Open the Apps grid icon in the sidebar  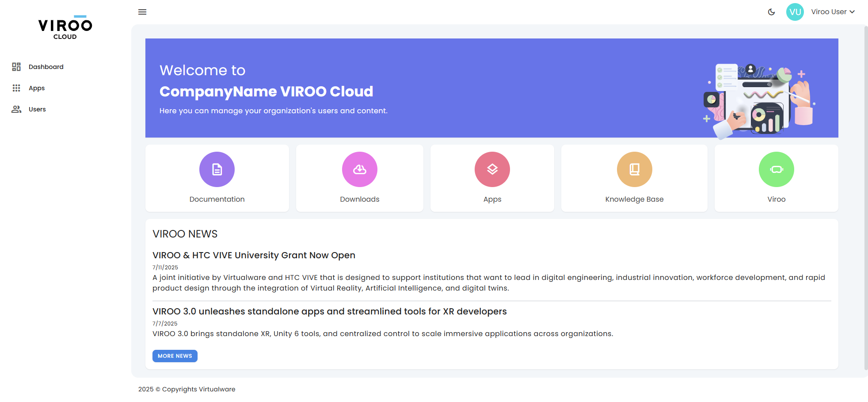pos(16,88)
